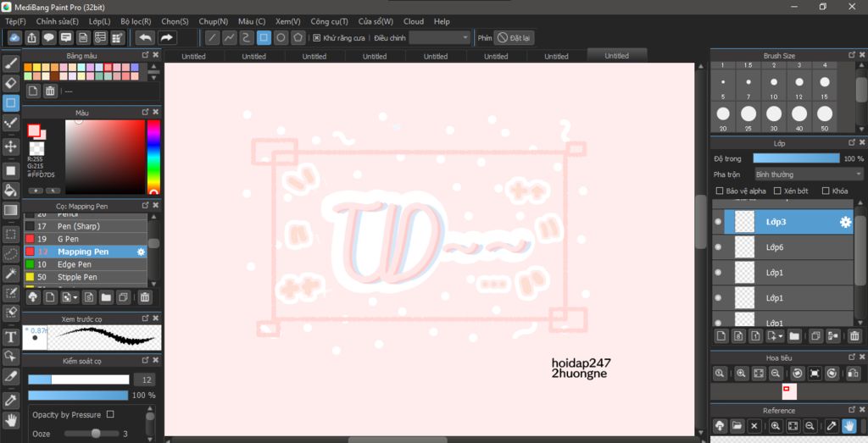Viewport: 868px width, 443px height.
Task: Adjust the rainbow hue strip
Action: click(153, 157)
